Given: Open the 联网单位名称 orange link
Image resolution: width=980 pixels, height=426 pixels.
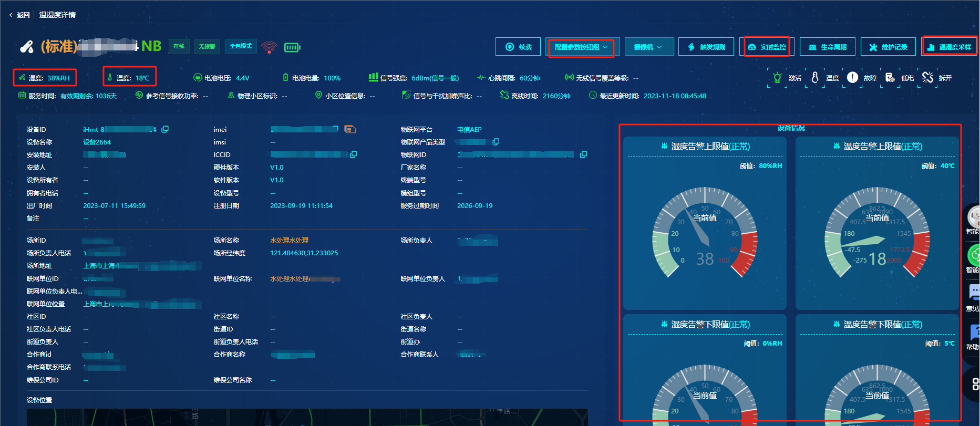Looking at the screenshot, I should 305,278.
